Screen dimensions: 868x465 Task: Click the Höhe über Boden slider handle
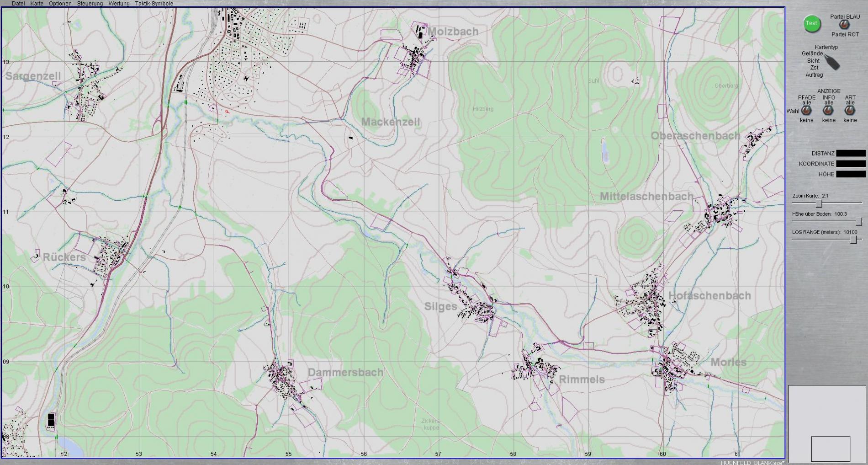tap(858, 222)
